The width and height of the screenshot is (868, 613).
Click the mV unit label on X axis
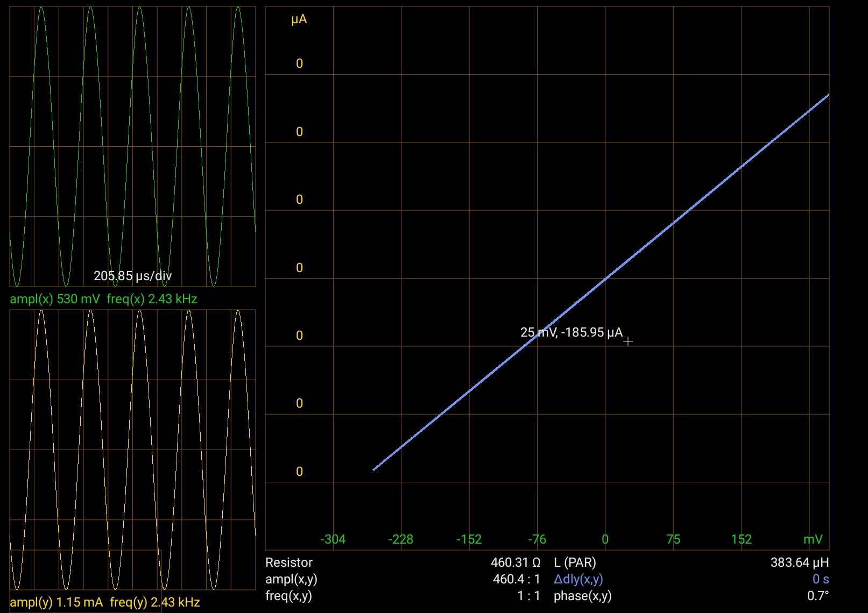(813, 539)
